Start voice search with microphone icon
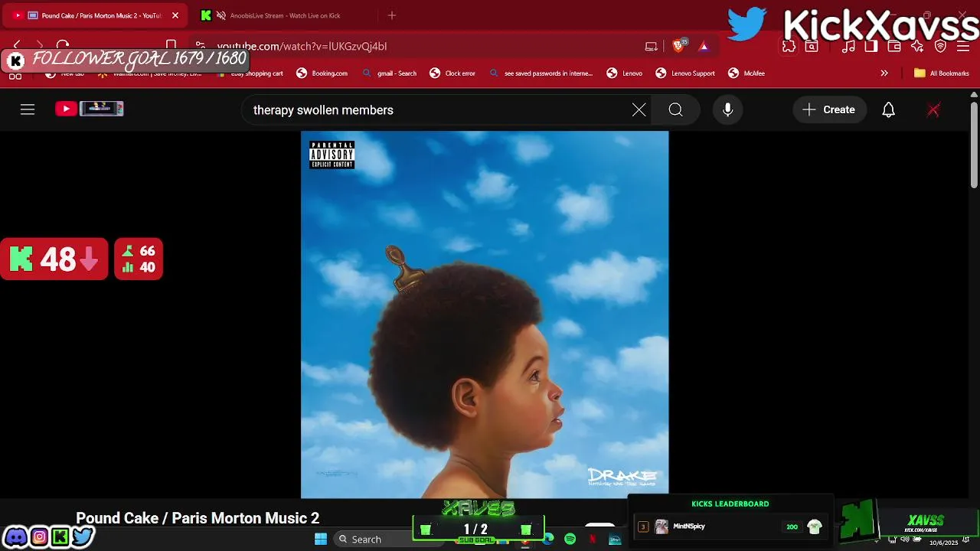 [x=728, y=109]
